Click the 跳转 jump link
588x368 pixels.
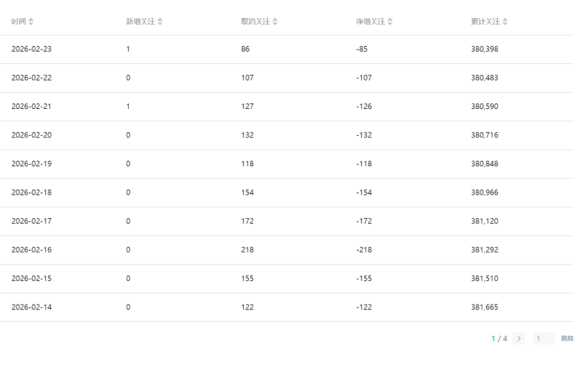567,339
